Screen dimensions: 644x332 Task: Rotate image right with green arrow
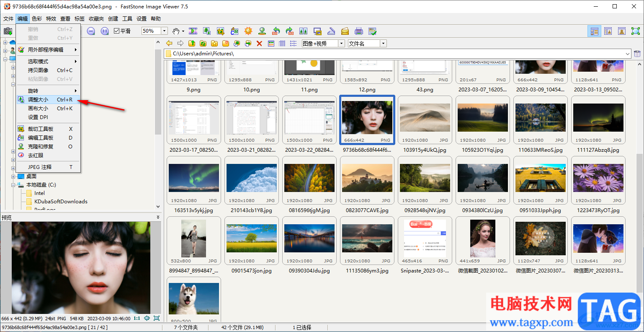pyautogui.click(x=290, y=31)
